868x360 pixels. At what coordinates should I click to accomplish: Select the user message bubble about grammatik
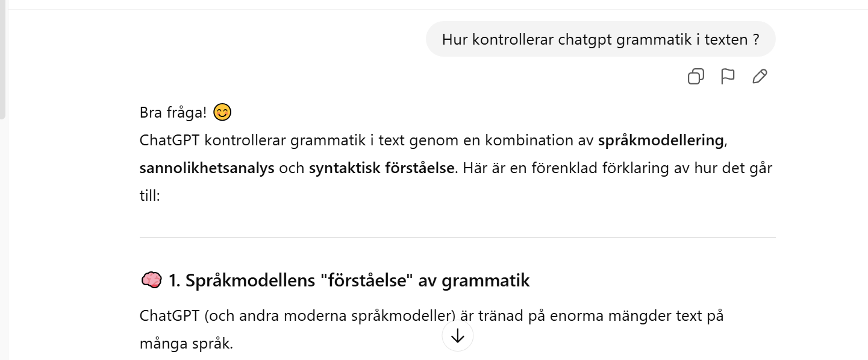(x=600, y=39)
